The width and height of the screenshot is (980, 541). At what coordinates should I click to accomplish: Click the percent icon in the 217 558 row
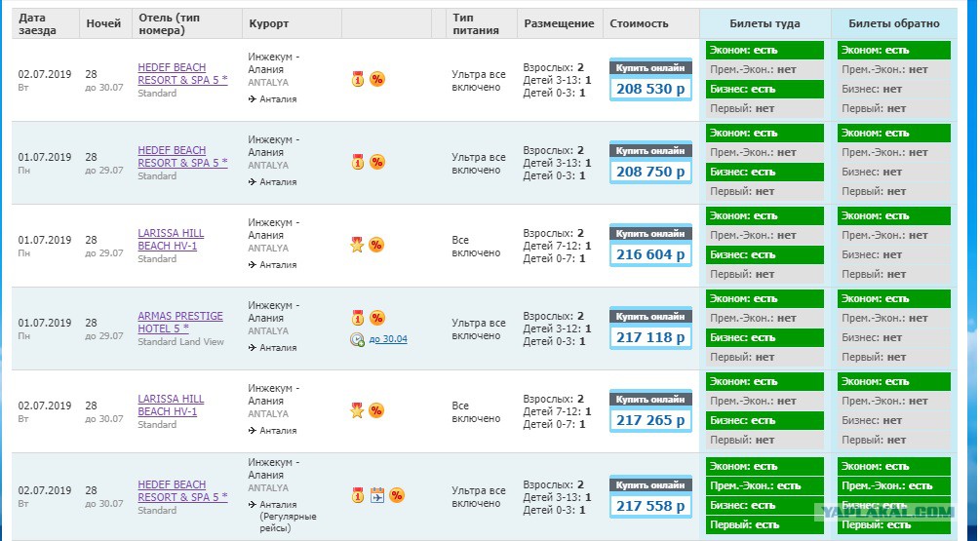click(397, 495)
